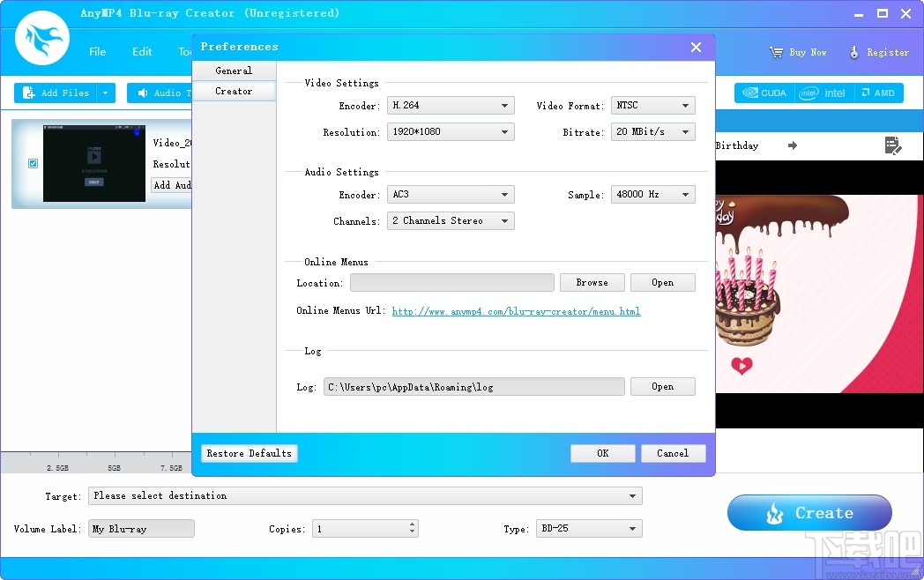Screen dimensions: 924x580
Task: Enable AMD hardware acceleration
Action: (864, 93)
